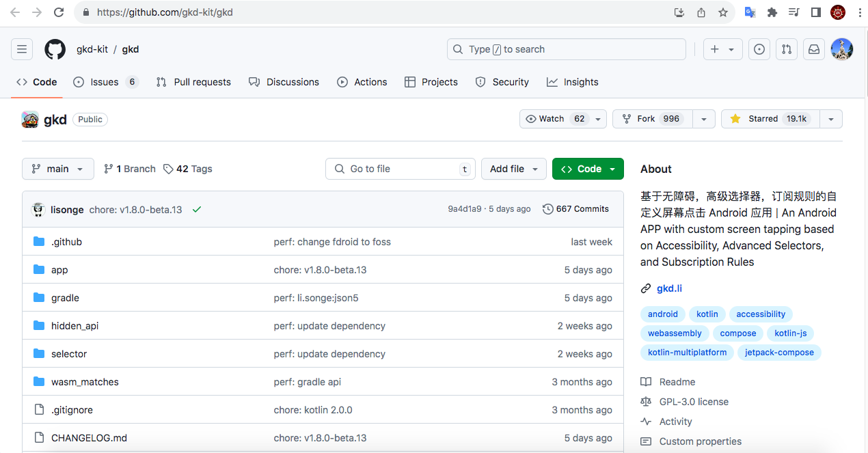Open the Notifications inbox icon
The image size is (868, 453).
pos(814,49)
